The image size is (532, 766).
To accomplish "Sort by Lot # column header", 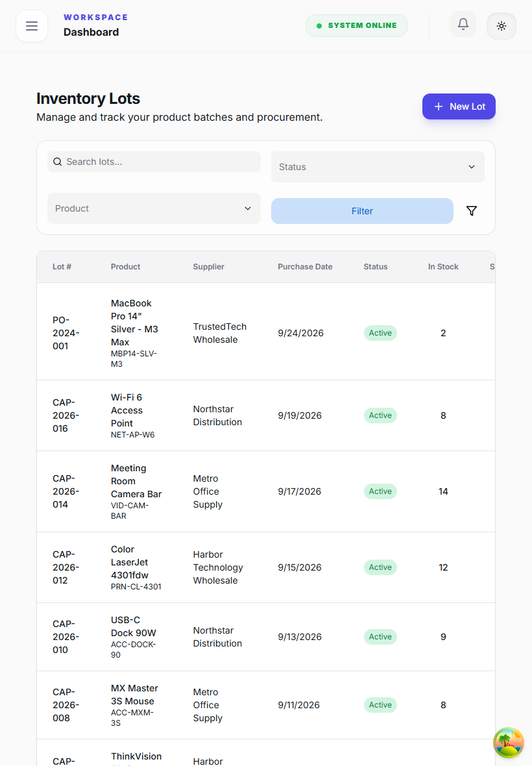I will 62,267.
